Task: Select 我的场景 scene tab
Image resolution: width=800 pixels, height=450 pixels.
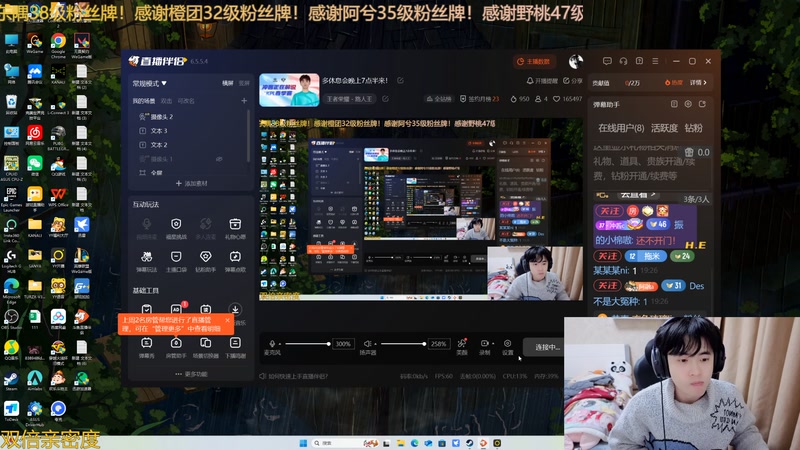Action: click(144, 101)
